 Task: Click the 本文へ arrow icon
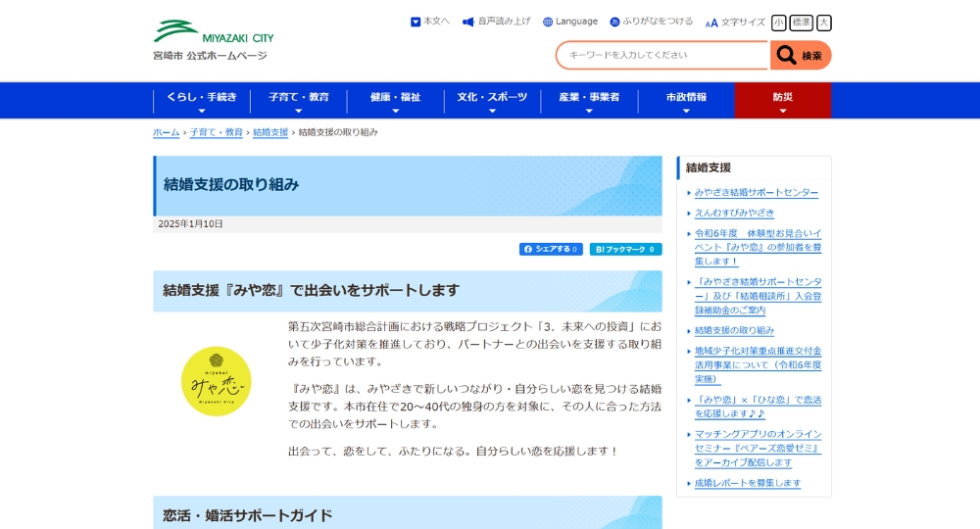click(x=416, y=22)
